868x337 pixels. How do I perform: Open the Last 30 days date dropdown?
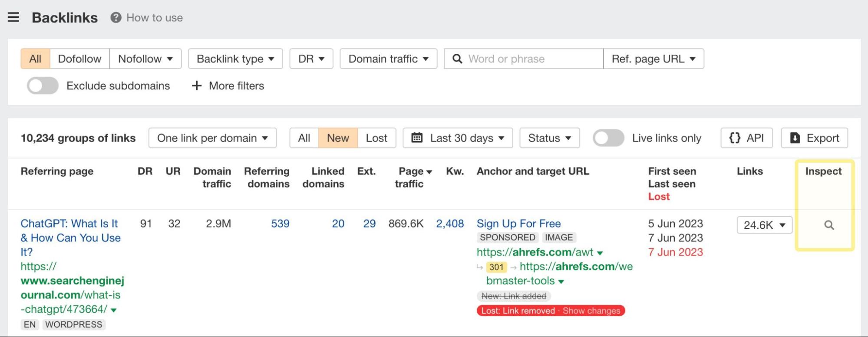tap(458, 138)
